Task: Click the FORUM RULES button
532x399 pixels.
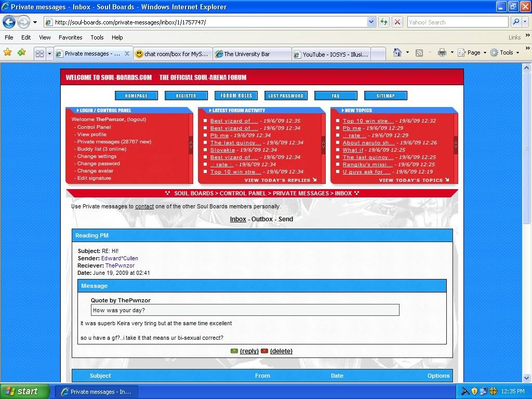Action: (236, 96)
